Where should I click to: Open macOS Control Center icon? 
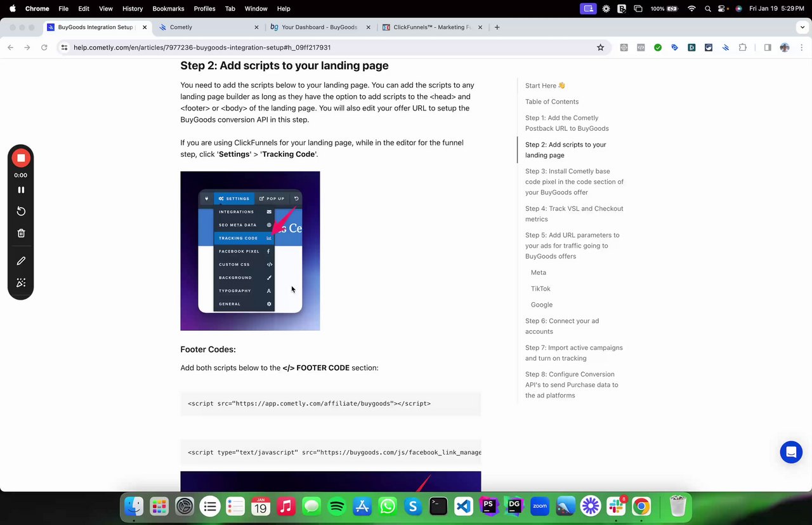point(723,9)
